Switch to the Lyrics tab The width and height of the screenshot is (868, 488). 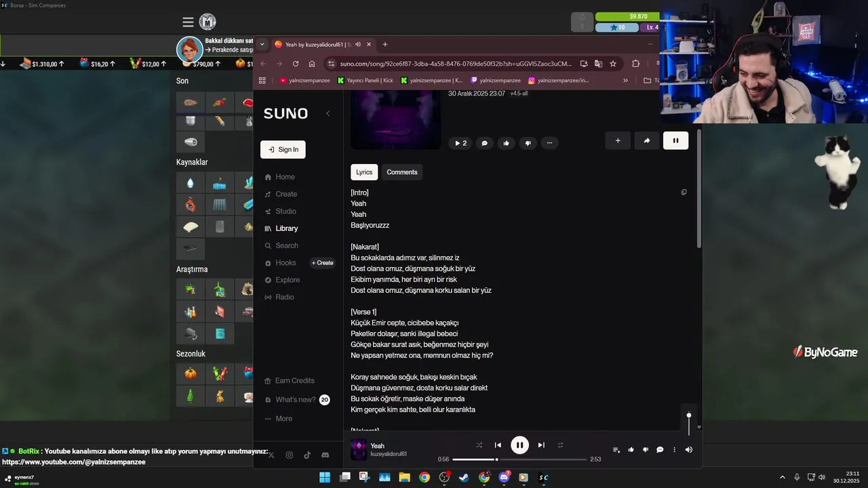pyautogui.click(x=364, y=172)
